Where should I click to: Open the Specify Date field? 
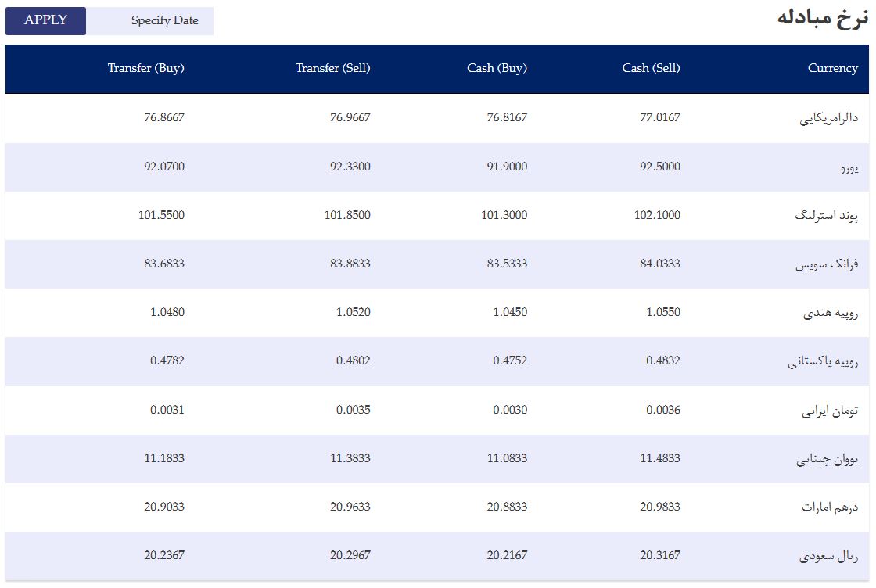149,20
